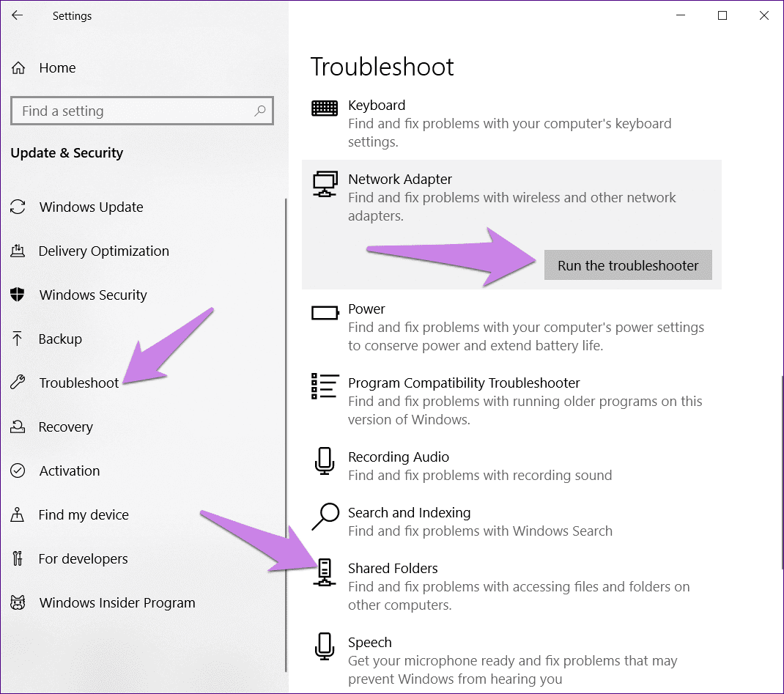Click the Backup up-arrow icon
This screenshot has width=784, height=694.
click(x=17, y=339)
